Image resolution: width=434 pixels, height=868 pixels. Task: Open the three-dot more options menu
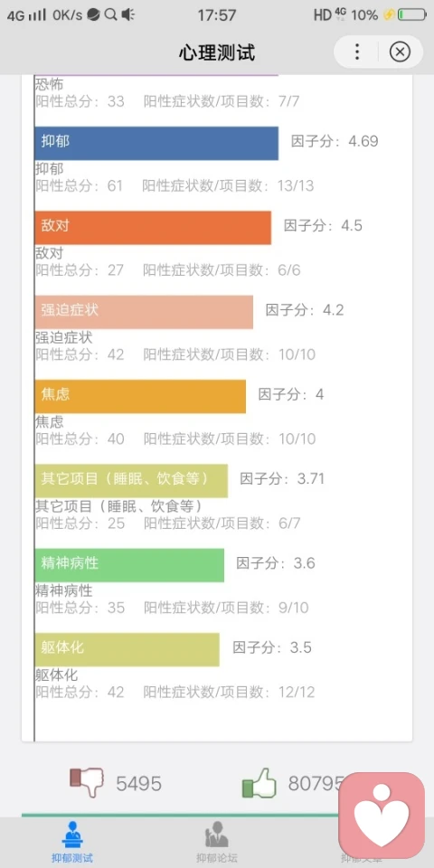[357, 52]
